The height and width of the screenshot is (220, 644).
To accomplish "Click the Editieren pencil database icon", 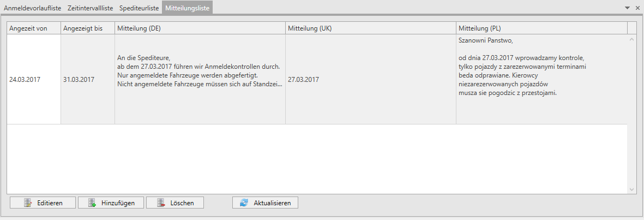I will pos(28,203).
